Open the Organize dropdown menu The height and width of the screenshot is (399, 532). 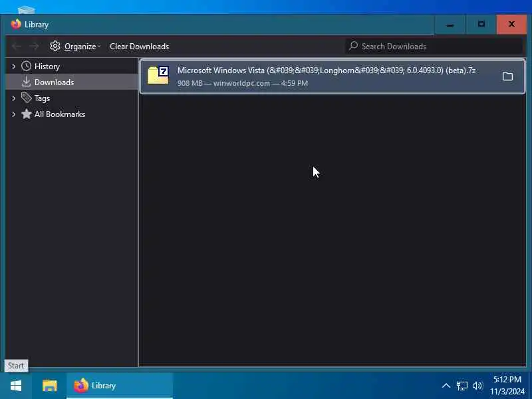82,47
